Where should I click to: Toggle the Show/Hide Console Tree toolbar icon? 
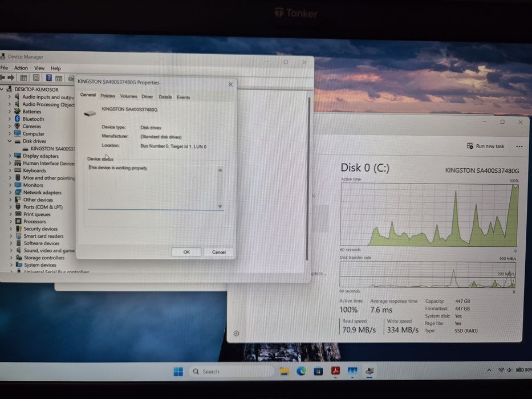tap(23, 78)
